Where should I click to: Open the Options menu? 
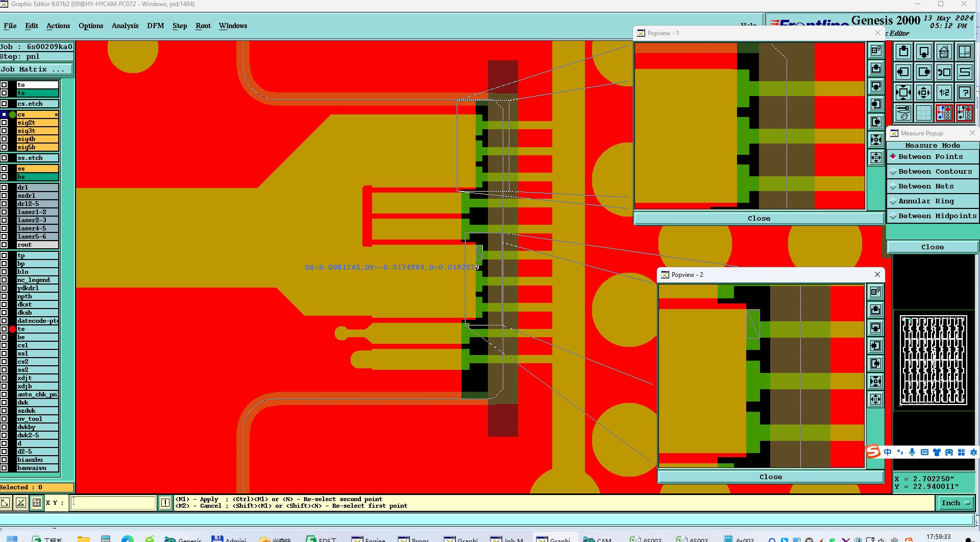pyautogui.click(x=91, y=26)
